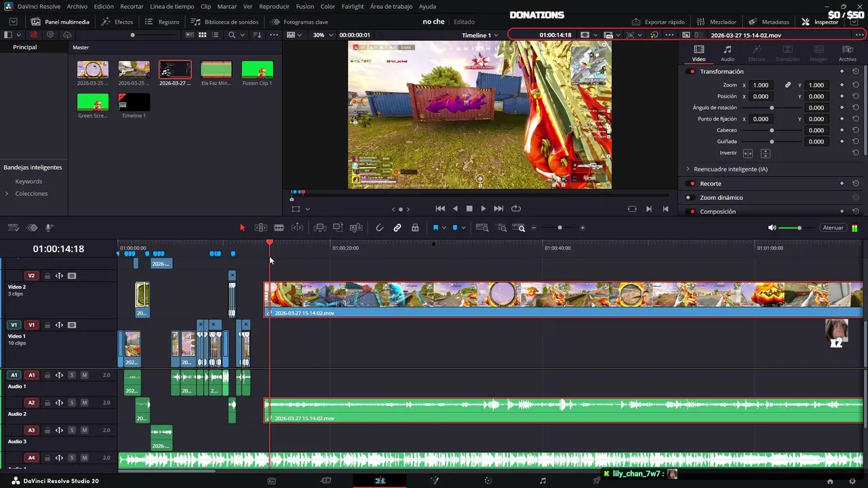Click Zoom X value field 1.000
This screenshot has width=868, height=488.
tap(762, 85)
